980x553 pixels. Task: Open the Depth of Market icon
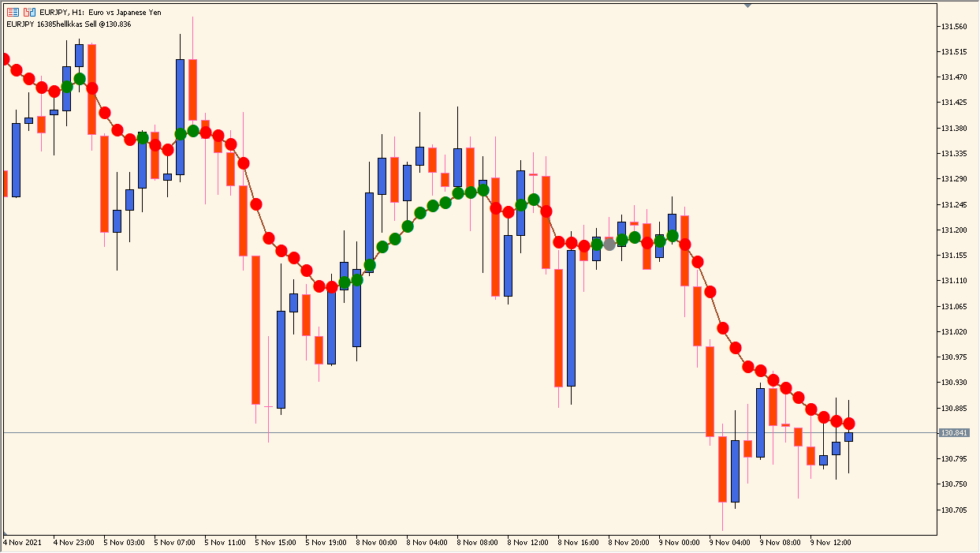click(14, 12)
